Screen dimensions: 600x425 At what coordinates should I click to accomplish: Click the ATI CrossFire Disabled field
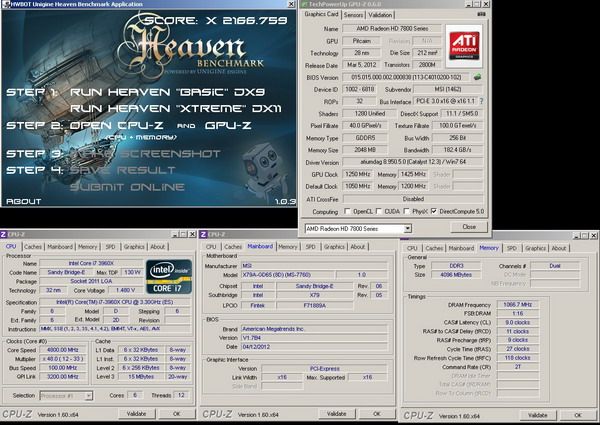(413, 199)
